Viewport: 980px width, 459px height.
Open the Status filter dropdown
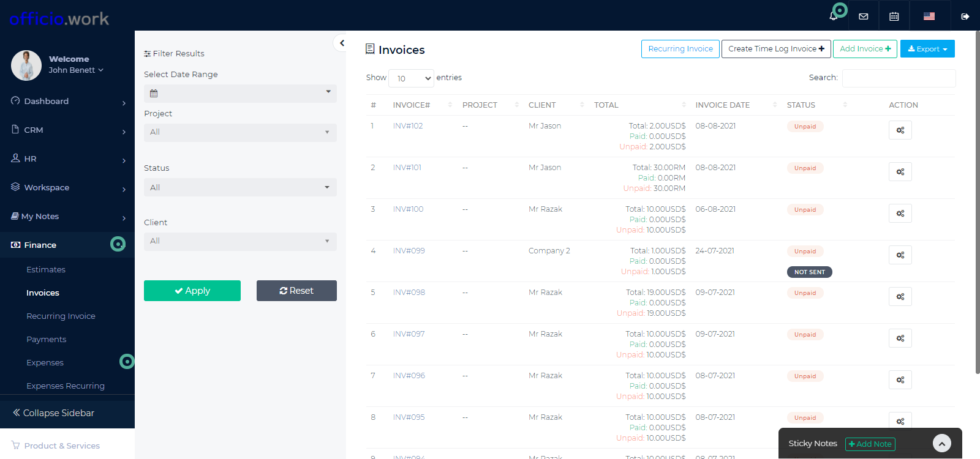(240, 187)
